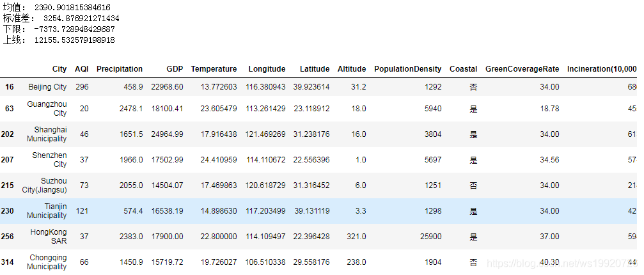This screenshot has width=644, height=275.
Task: Click the Precipitation column header
Action: [x=120, y=69]
